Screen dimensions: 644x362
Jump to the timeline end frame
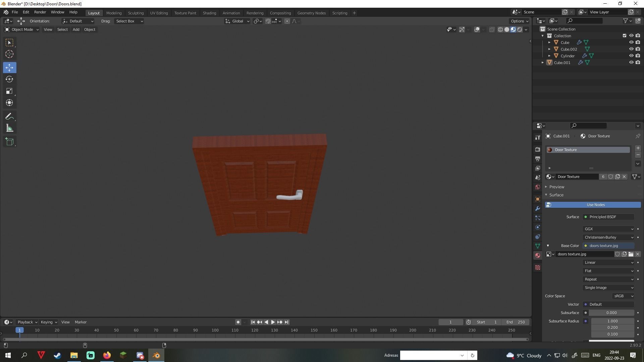click(286, 322)
